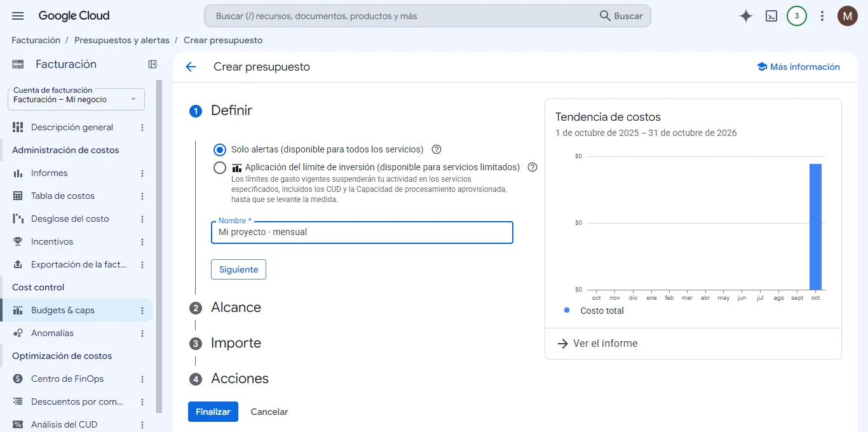Open more options for Anomalías
This screenshot has height=432, width=868.
[x=142, y=333]
